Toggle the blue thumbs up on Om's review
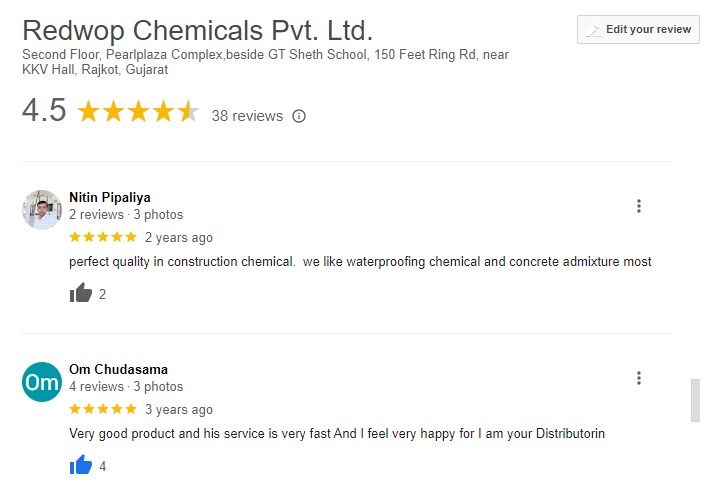Viewport: 724px width, 492px height. 81,465
